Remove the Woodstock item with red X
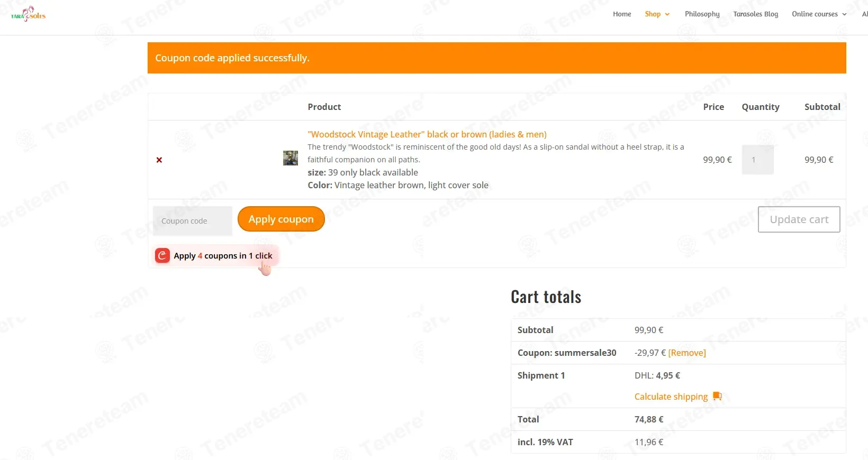Image resolution: width=868 pixels, height=460 pixels. click(x=159, y=160)
